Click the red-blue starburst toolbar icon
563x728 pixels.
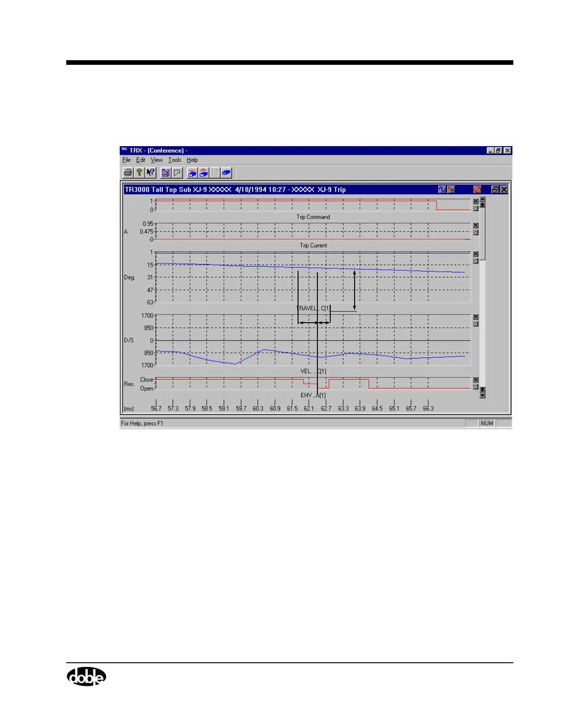[192, 173]
